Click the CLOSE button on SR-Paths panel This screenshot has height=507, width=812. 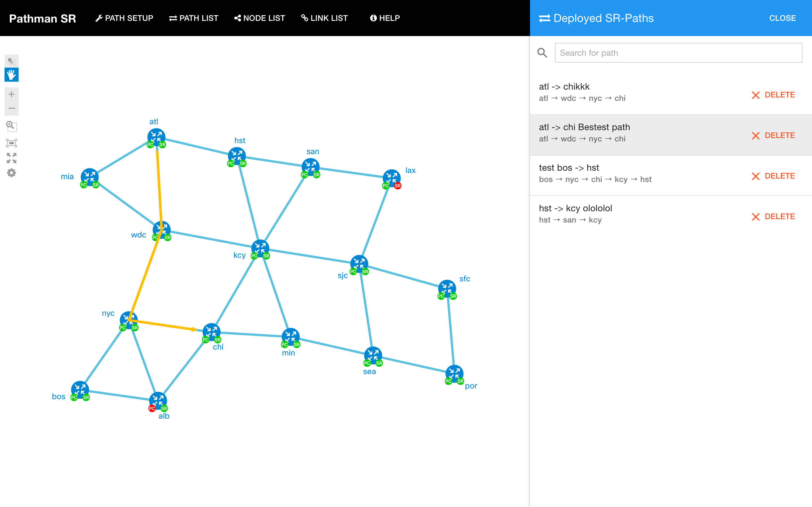pyautogui.click(x=783, y=17)
